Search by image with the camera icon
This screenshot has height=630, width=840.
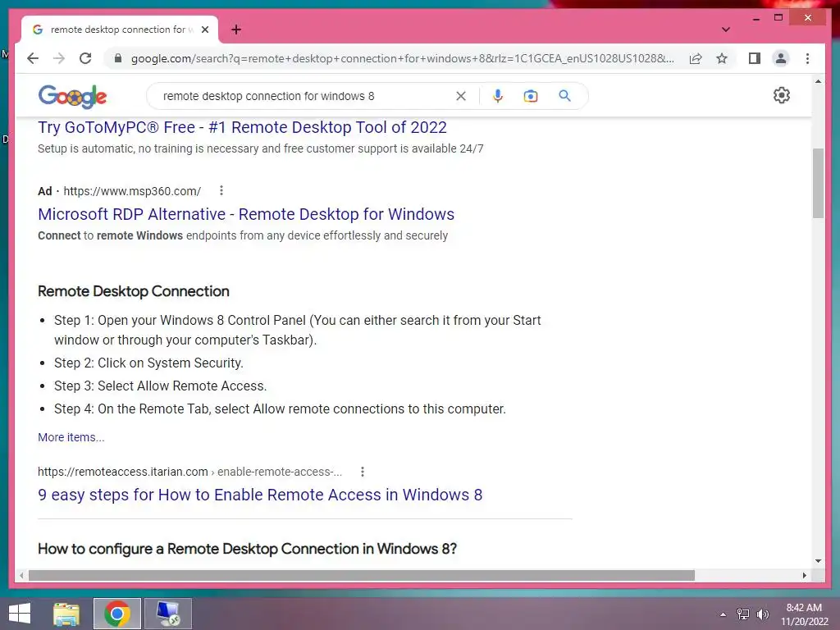pos(531,96)
